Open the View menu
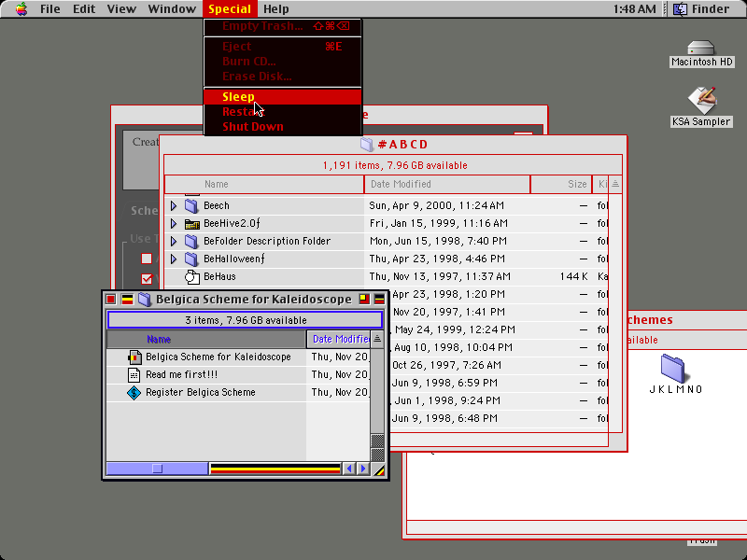 point(121,8)
